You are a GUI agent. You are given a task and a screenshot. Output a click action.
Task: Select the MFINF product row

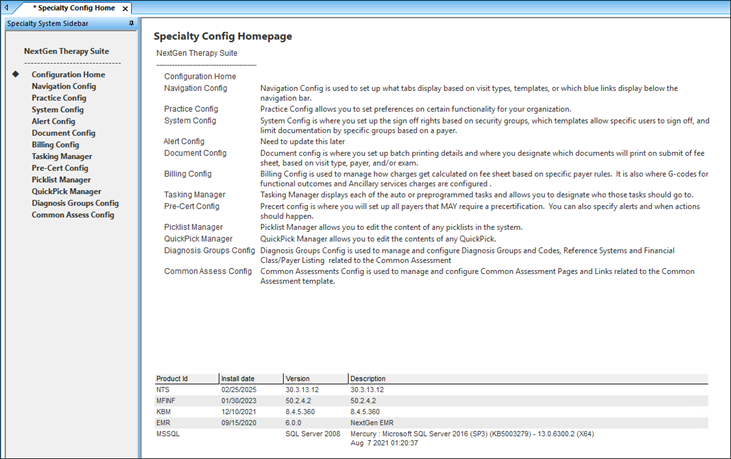[431, 401]
